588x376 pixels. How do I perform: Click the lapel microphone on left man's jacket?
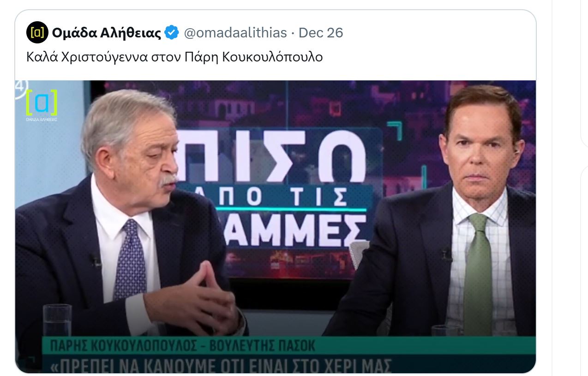coord(95,261)
